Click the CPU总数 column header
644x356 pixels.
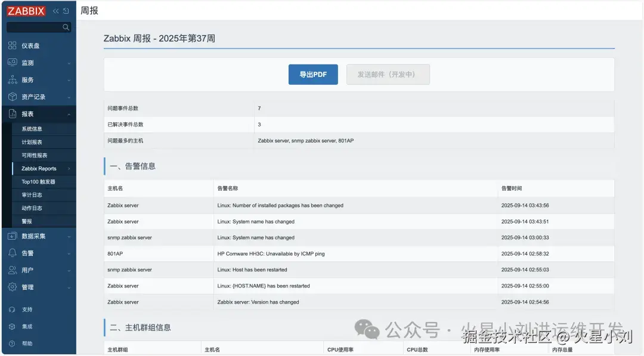pos(417,350)
